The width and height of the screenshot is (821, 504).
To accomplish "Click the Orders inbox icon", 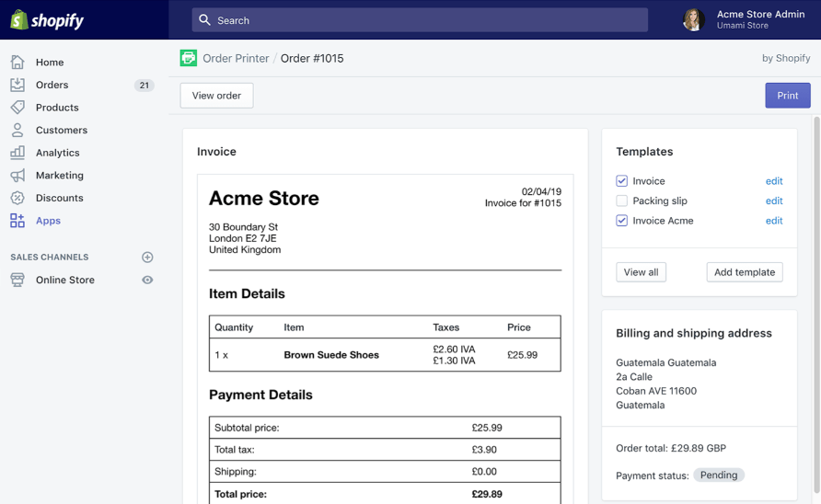I will point(17,85).
